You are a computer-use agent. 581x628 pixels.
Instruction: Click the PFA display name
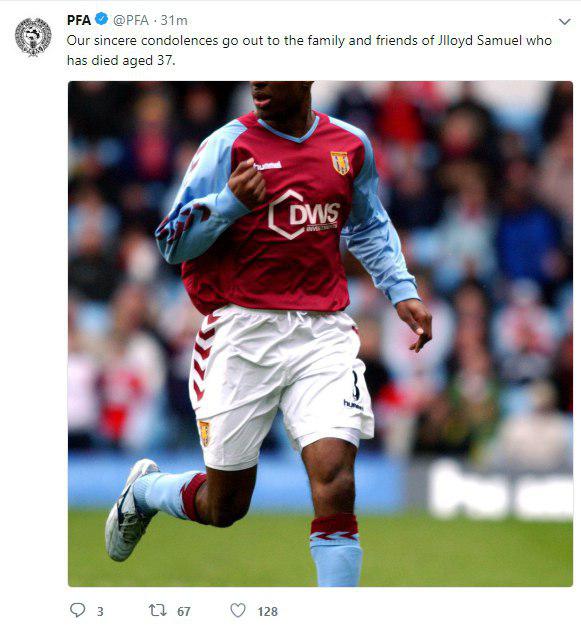[x=79, y=20]
